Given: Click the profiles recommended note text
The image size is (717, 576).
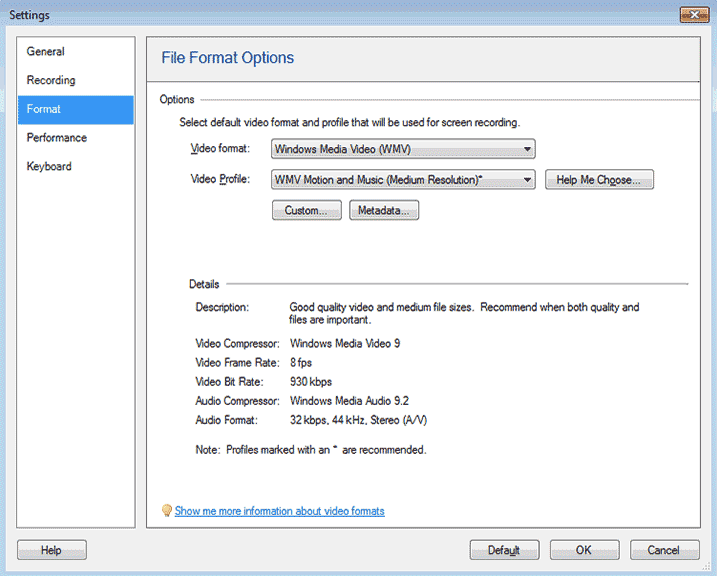Looking at the screenshot, I should point(311,450).
